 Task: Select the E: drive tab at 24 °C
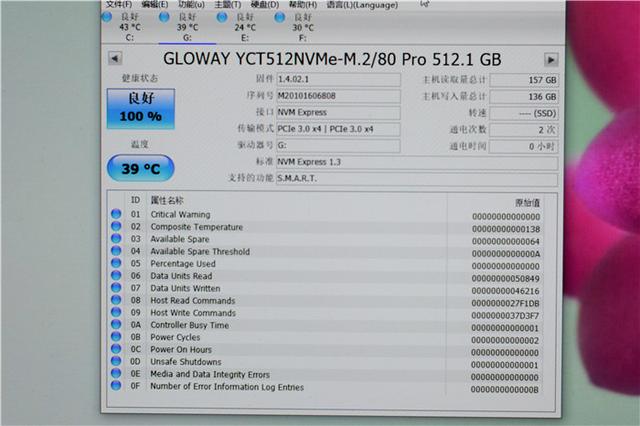point(245,27)
